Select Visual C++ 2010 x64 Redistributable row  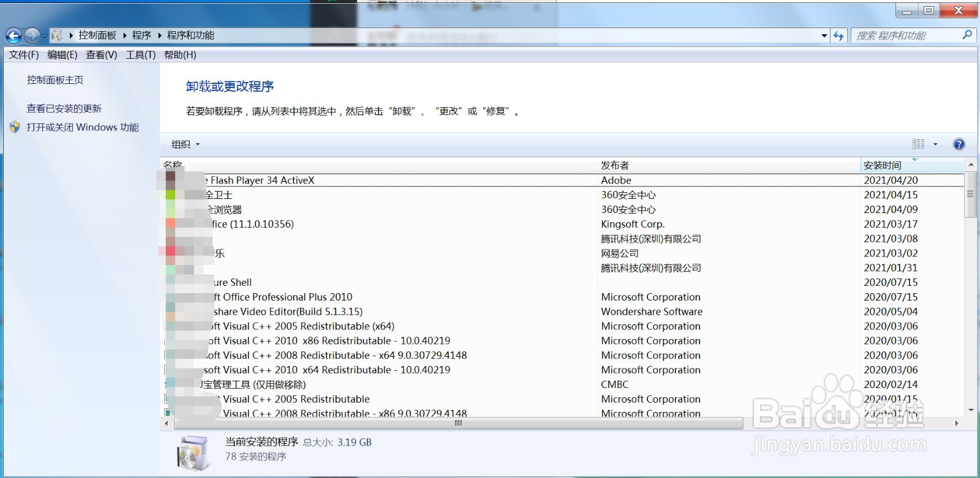point(562,370)
